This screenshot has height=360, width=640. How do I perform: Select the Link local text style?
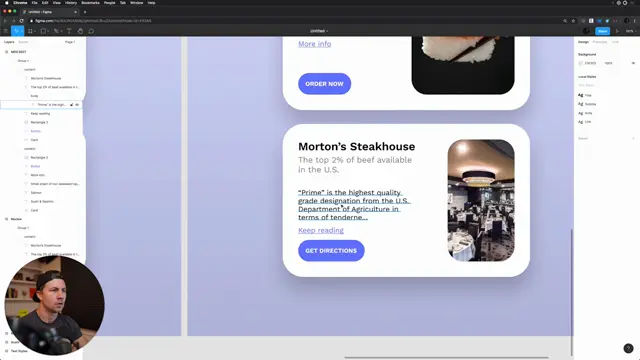click(x=584, y=122)
